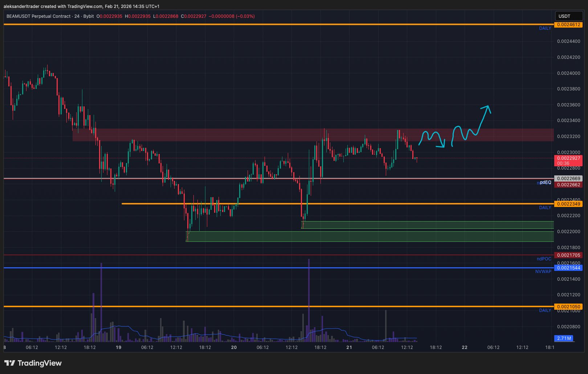Click the 0.0020800 price axis label
588x374 pixels.
click(x=568, y=327)
